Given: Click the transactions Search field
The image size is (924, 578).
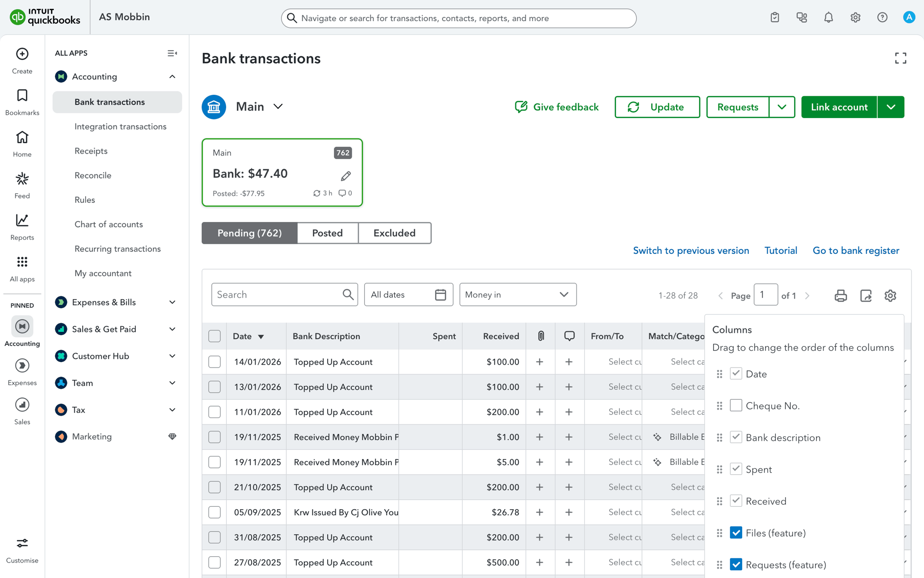Looking at the screenshot, I should [284, 294].
